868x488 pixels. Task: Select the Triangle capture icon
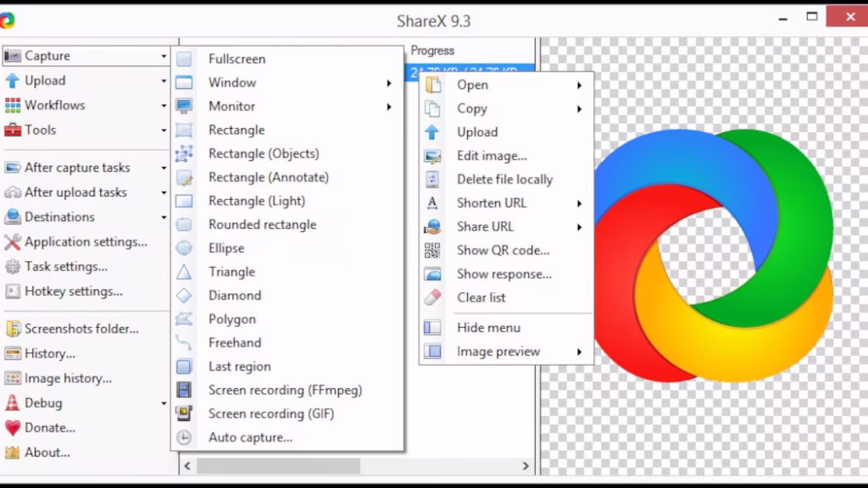[184, 272]
